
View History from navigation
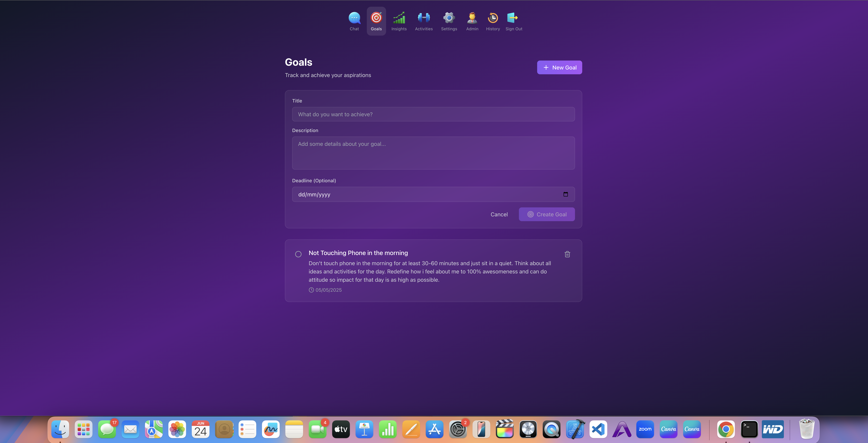pos(493,21)
